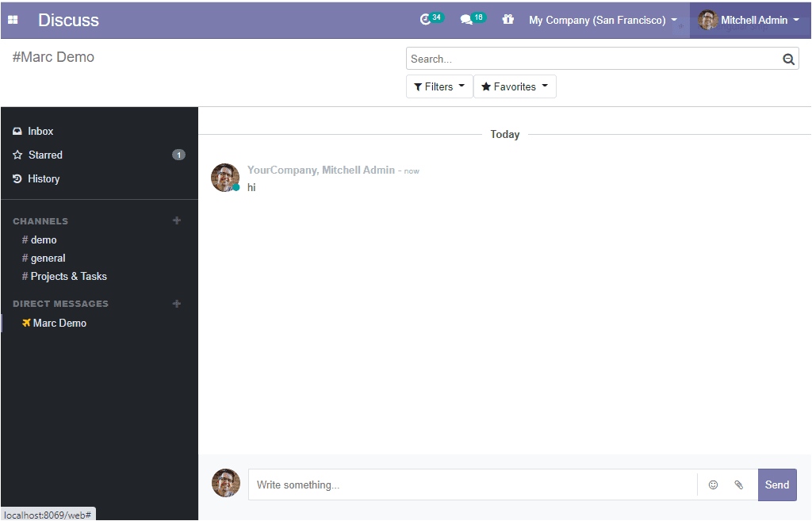Click the attachment paperclip icon
The height and width of the screenshot is (521, 812).
tap(739, 485)
